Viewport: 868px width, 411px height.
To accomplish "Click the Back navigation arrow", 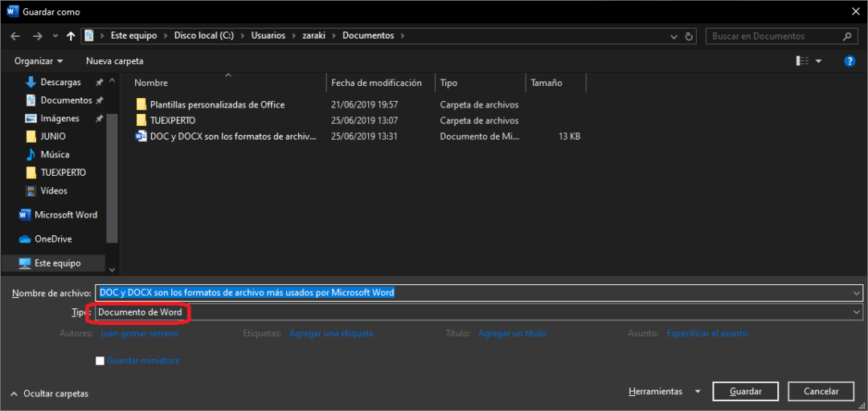I will point(15,36).
